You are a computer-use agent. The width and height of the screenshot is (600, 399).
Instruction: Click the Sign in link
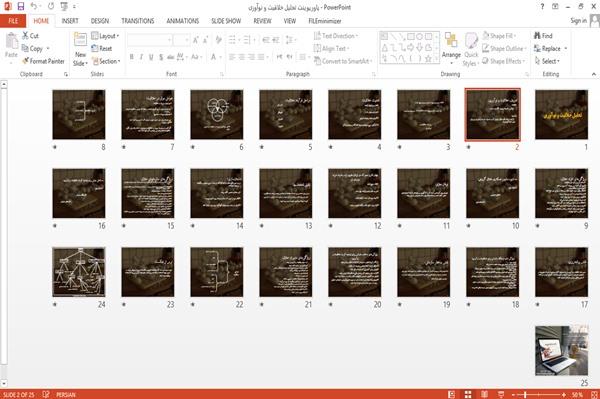coord(578,21)
